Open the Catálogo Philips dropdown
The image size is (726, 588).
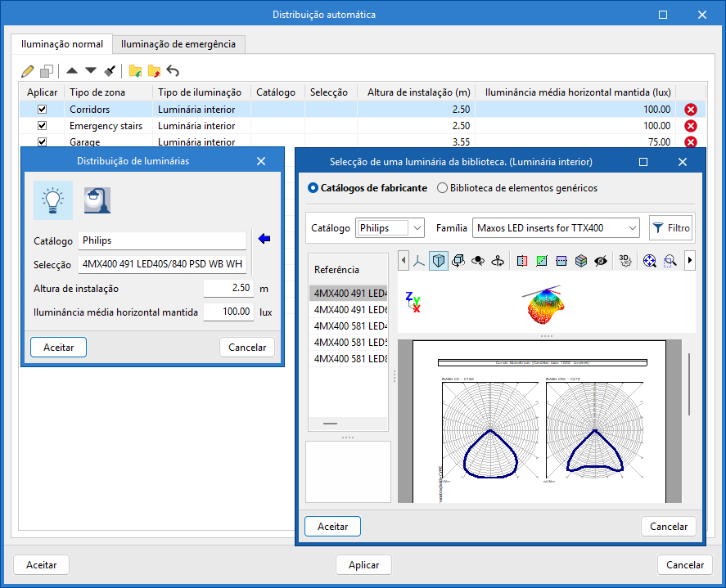click(x=390, y=228)
